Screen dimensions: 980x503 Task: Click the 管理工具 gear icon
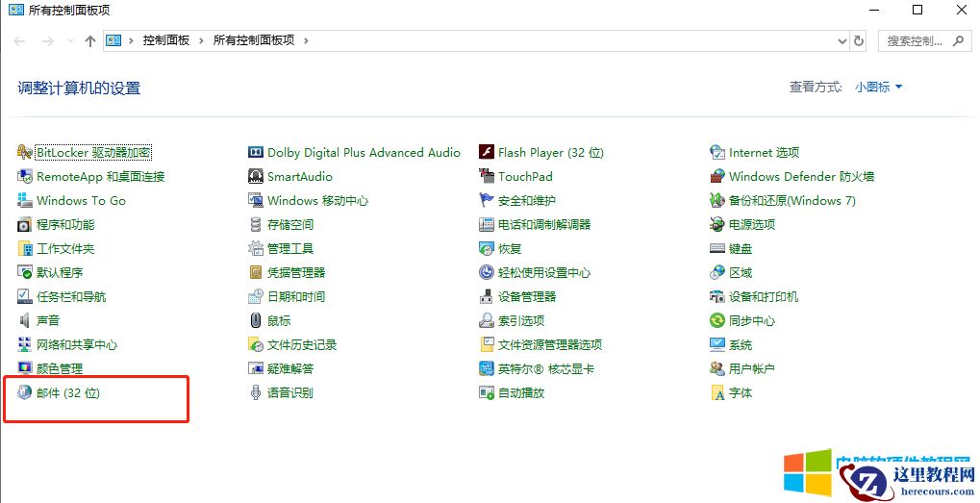pyautogui.click(x=256, y=248)
